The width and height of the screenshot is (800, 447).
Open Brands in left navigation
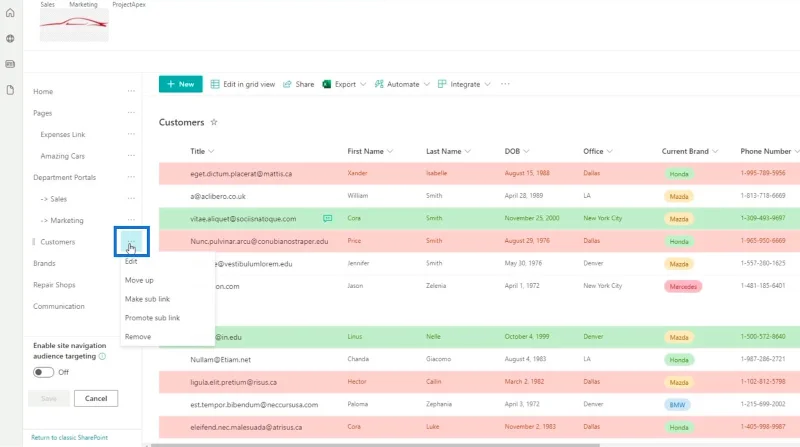tap(44, 263)
